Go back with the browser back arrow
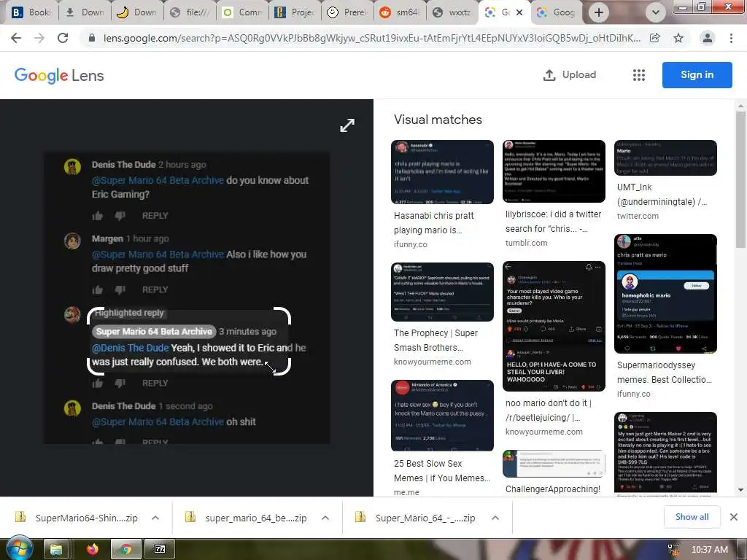 (x=16, y=38)
